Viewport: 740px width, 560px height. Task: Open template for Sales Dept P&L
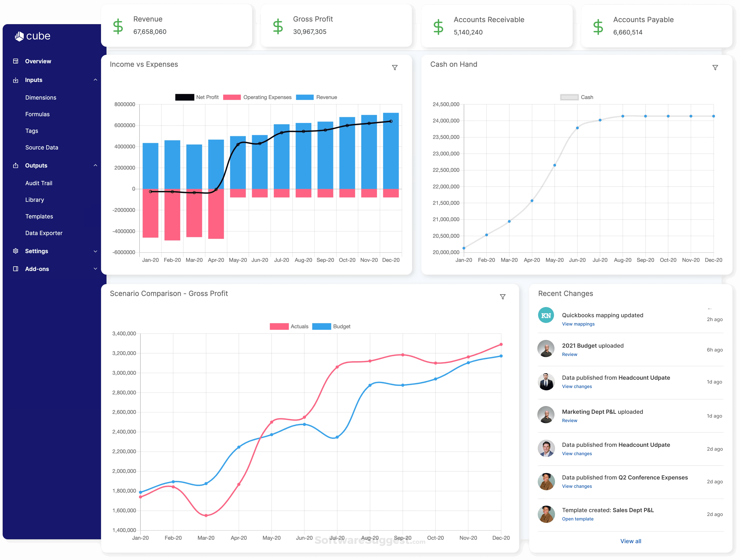click(577, 519)
